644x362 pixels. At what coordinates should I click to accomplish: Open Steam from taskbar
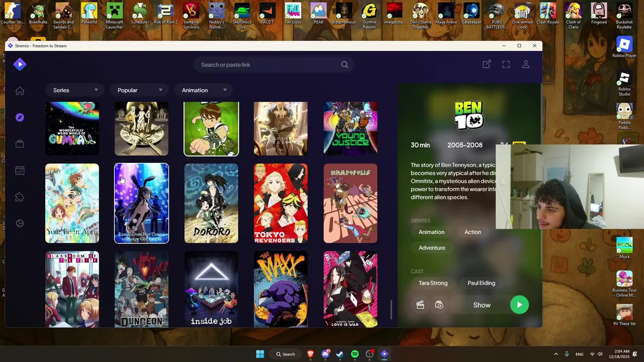click(x=340, y=354)
